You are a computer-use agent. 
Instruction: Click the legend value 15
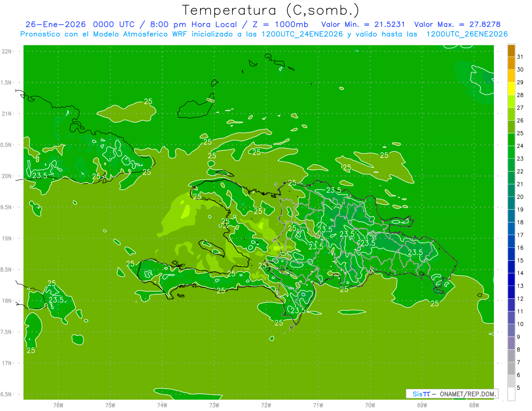520,260
